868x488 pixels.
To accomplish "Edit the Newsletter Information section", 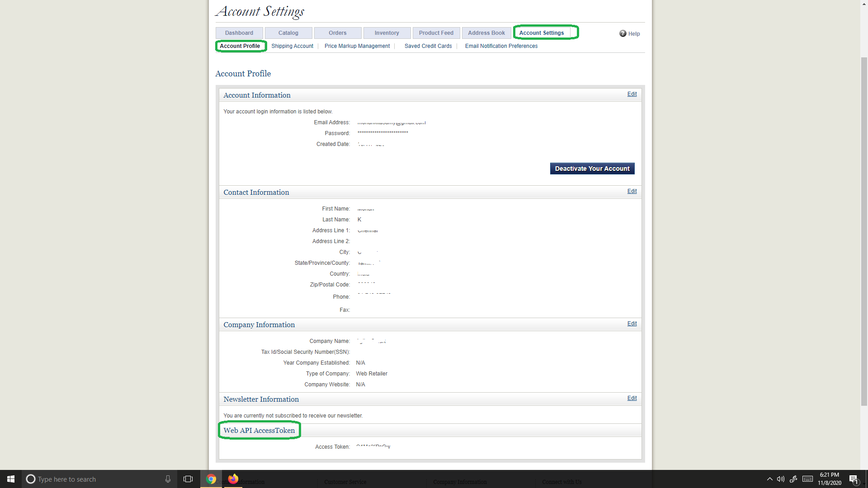I will pyautogui.click(x=632, y=398).
